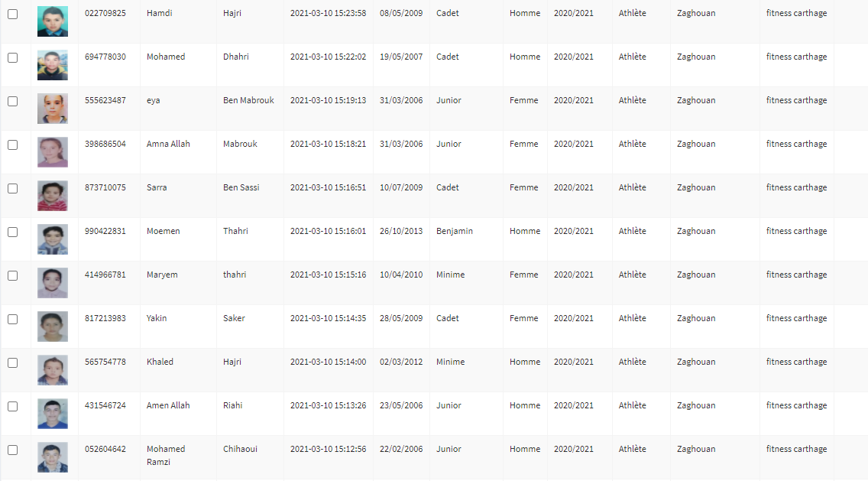
Task: Tick the checkbox for Yakin Saker
Action: 12,319
